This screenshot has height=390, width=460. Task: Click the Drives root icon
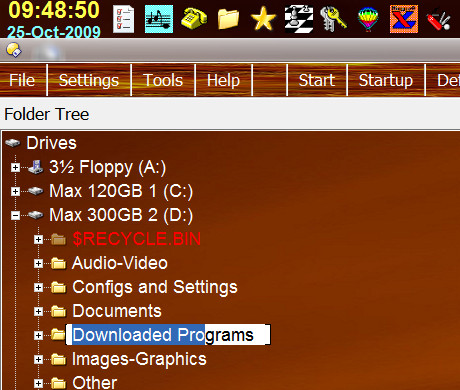coord(13,143)
